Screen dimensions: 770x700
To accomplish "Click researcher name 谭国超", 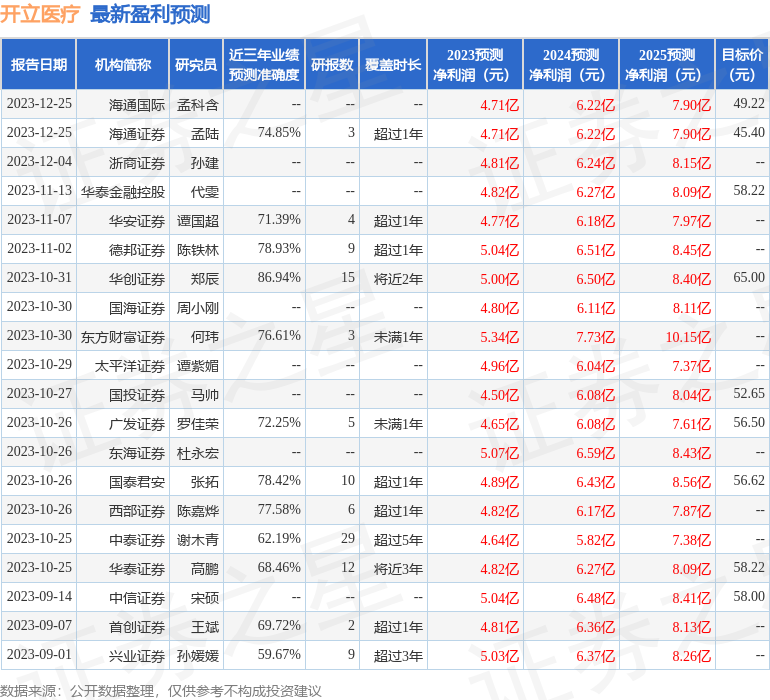I will pos(198,221).
